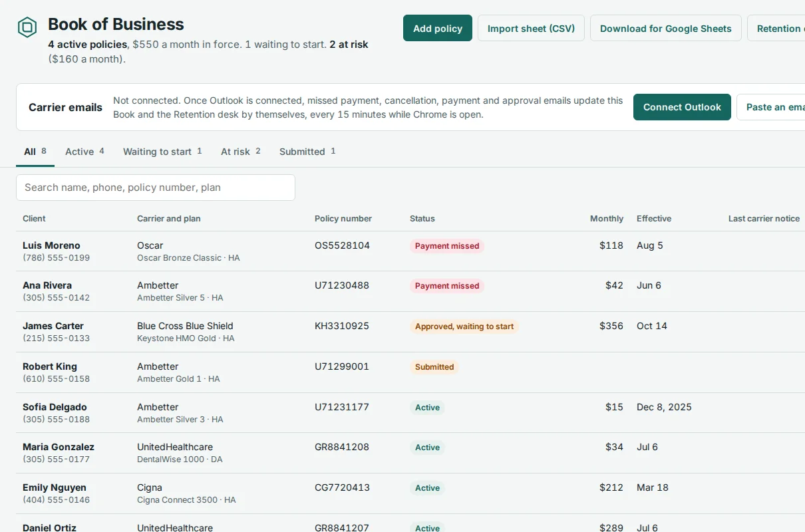Image resolution: width=805 pixels, height=532 pixels.
Task: Click the Approved, waiting to start badge
Action: pyautogui.click(x=464, y=327)
